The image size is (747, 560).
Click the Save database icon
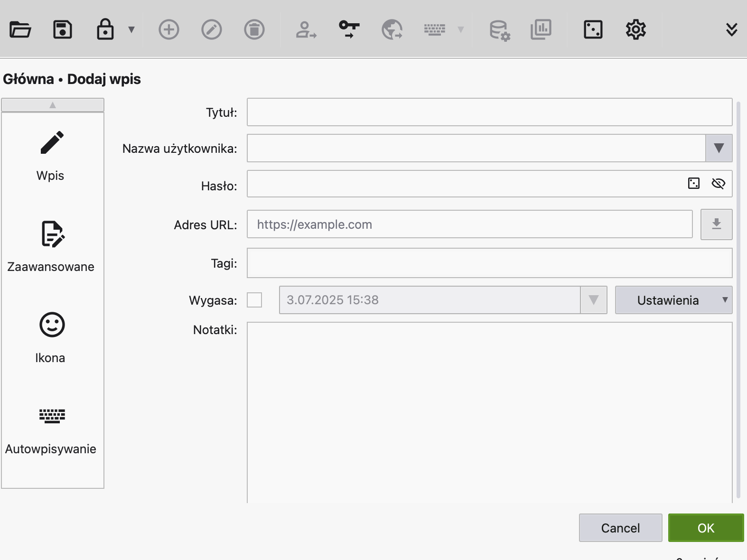pyautogui.click(x=63, y=29)
